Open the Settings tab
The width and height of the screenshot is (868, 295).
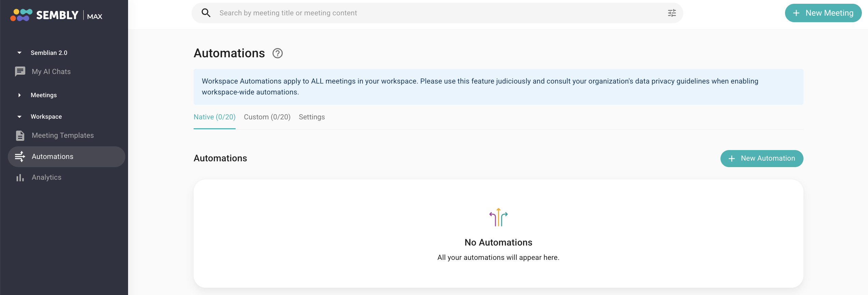[312, 117]
